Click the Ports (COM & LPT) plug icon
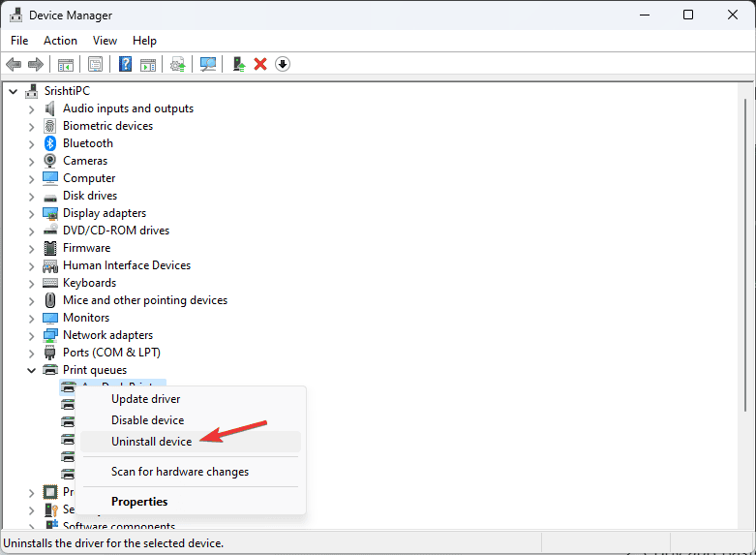Screen dimensions: 756x555 pos(50,353)
